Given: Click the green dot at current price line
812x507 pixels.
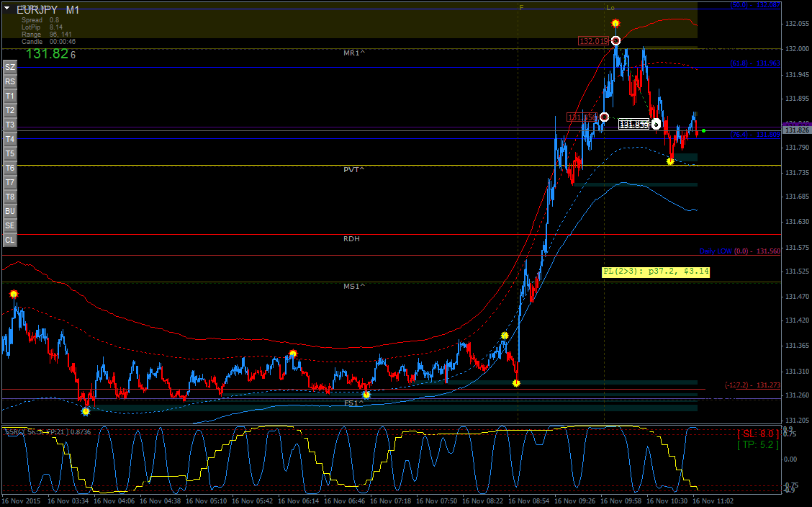Looking at the screenshot, I should pyautogui.click(x=703, y=130).
